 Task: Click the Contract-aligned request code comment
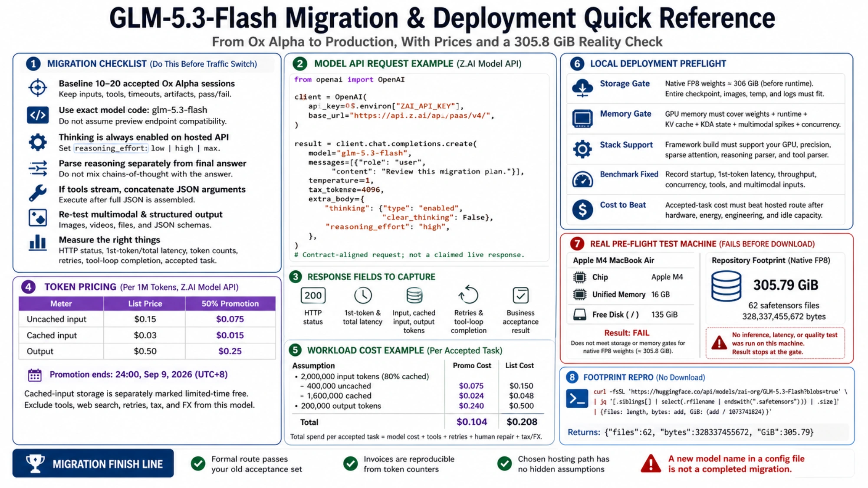coord(409,255)
